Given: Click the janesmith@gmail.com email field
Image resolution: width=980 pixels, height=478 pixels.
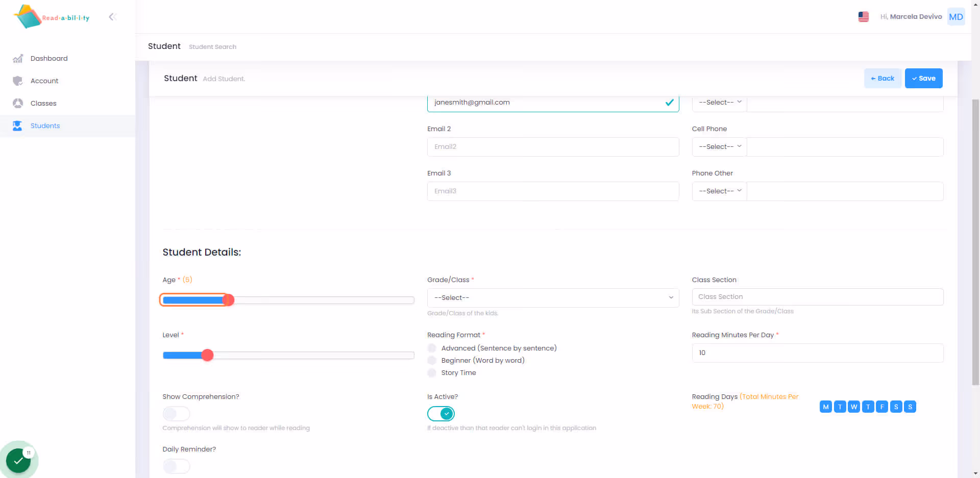Looking at the screenshot, I should (553, 103).
